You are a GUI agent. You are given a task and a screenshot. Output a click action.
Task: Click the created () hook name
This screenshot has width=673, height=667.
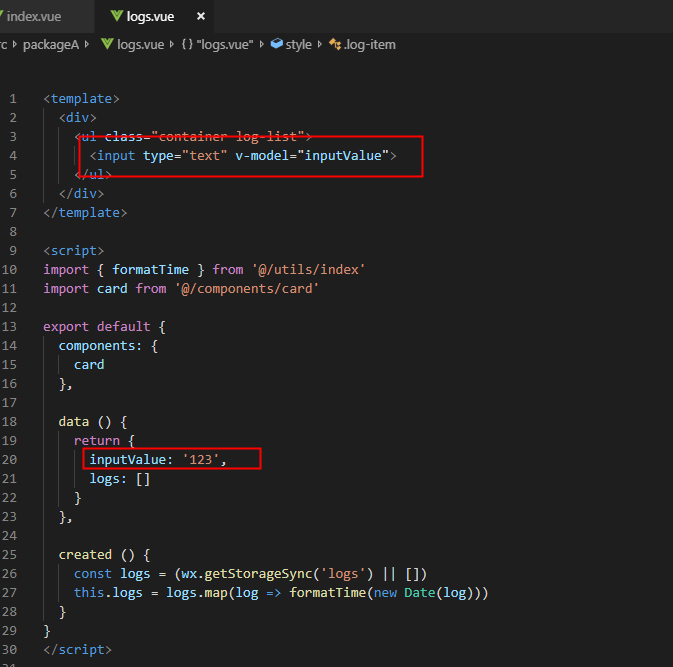(x=85, y=555)
